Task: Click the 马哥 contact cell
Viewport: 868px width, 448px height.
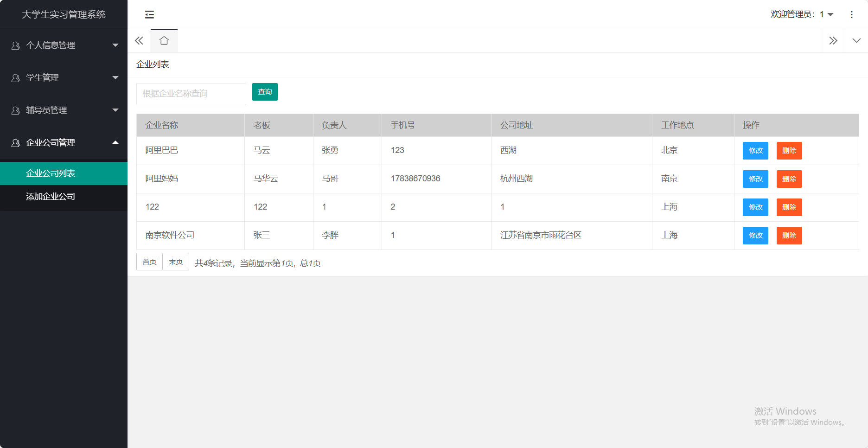Action: coord(347,179)
